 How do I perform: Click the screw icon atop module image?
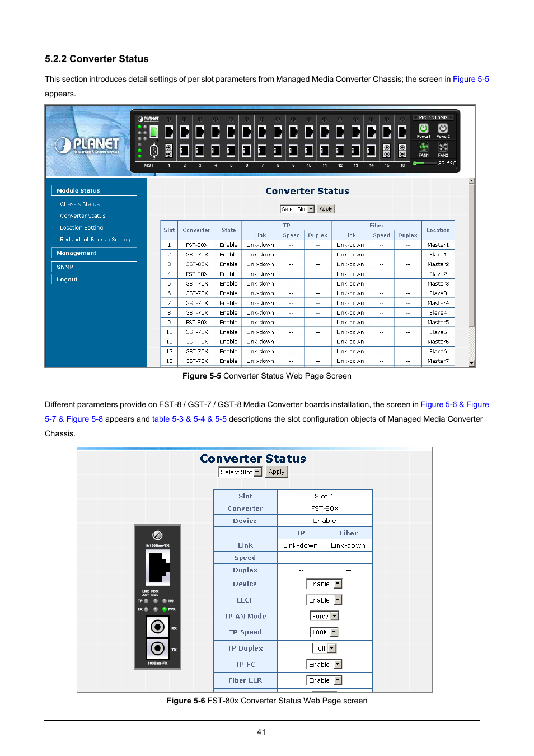157,535
